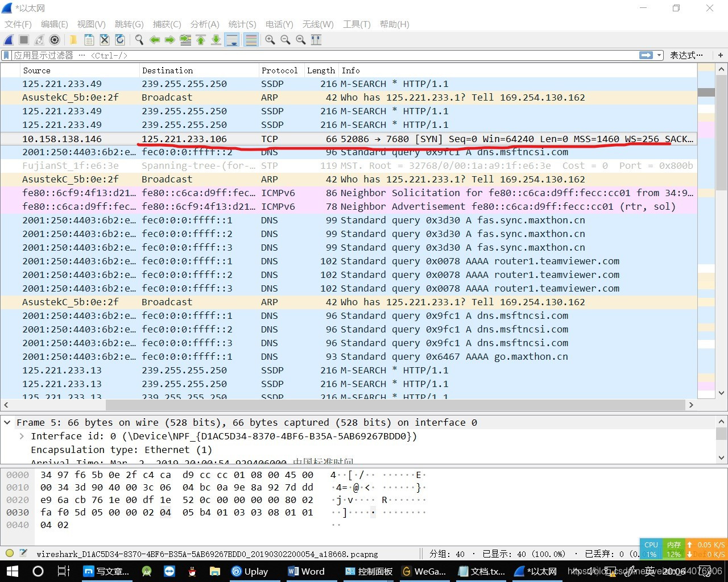Click the display filter input field
The width and height of the screenshot is (728, 582).
tap(324, 55)
